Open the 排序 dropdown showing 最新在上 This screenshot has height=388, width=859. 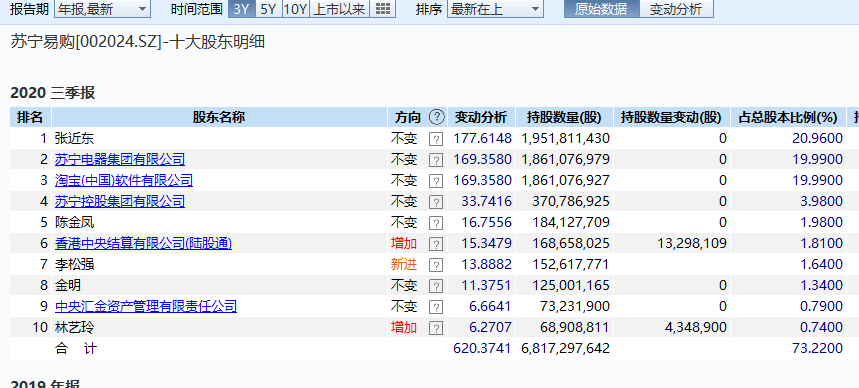click(x=495, y=9)
